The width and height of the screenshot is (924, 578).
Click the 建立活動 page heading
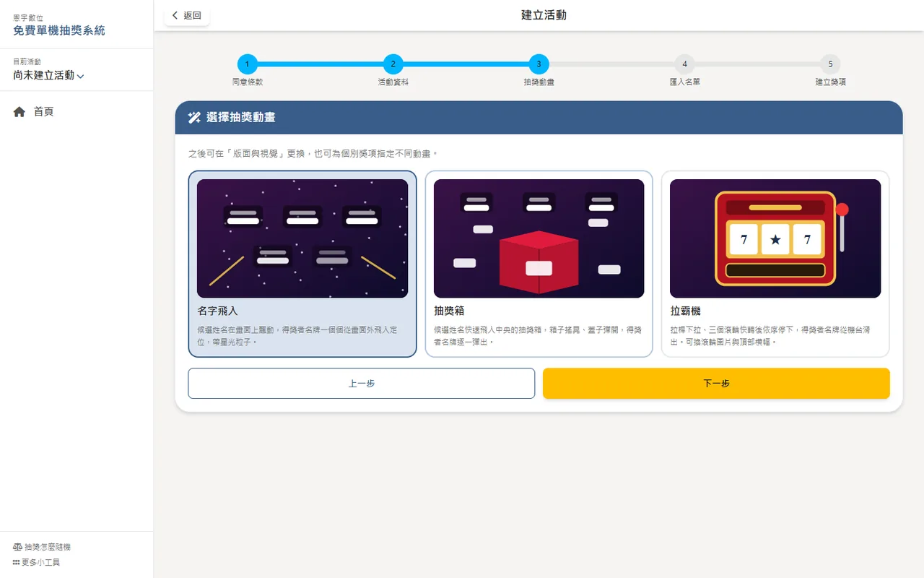tap(544, 15)
